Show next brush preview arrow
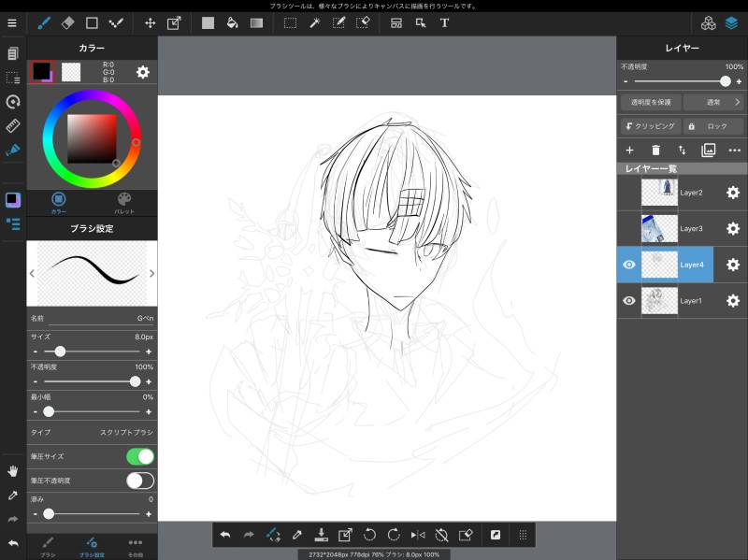 pos(151,273)
